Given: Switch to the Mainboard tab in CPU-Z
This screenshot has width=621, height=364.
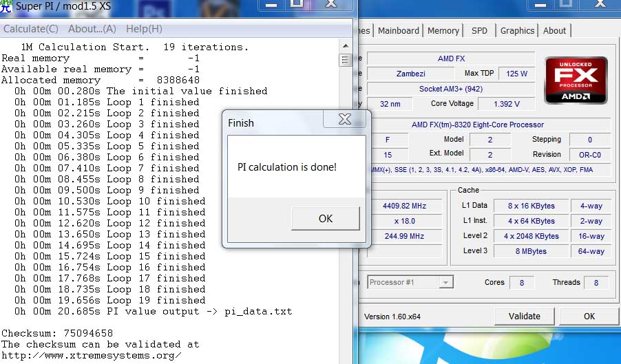Looking at the screenshot, I should (398, 30).
